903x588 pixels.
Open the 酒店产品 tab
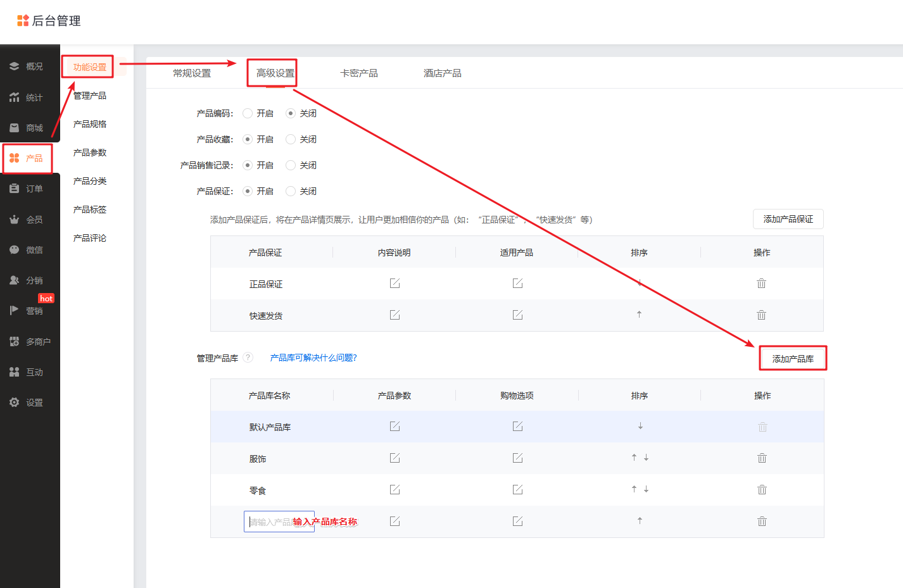pos(442,73)
